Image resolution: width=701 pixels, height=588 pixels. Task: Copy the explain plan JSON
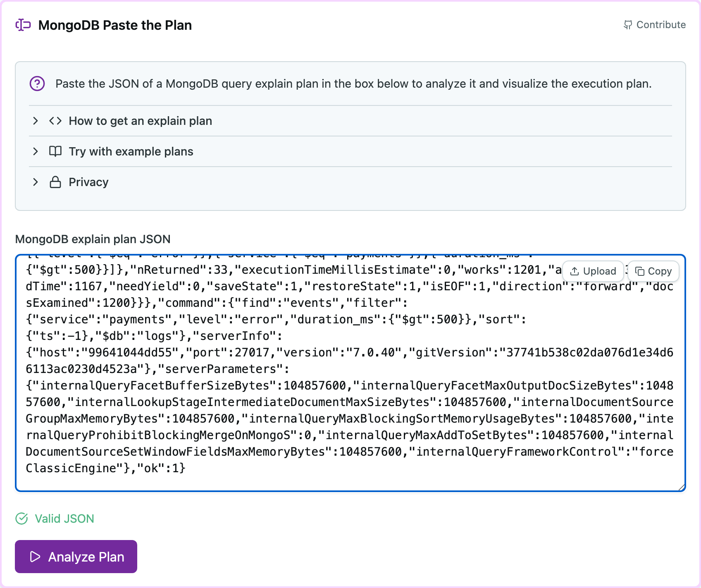click(x=653, y=271)
